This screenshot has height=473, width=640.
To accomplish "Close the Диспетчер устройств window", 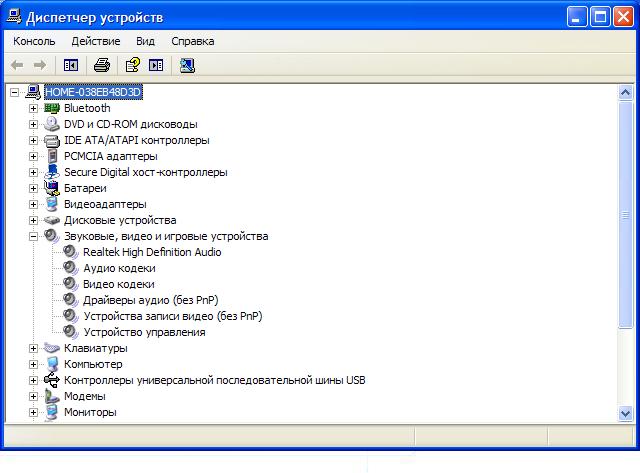I will (624, 17).
